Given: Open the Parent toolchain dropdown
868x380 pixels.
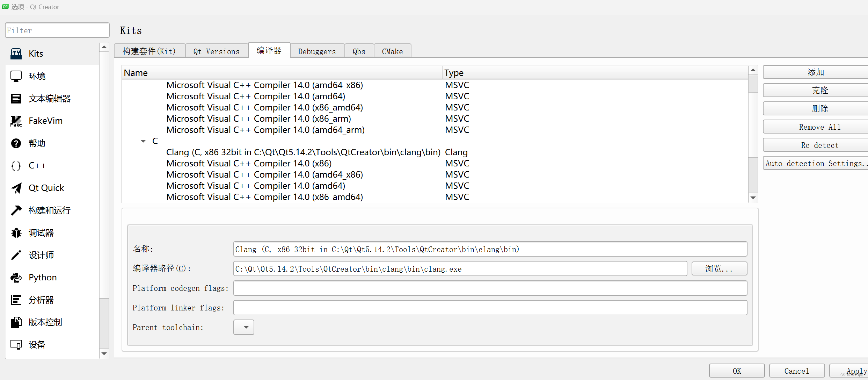Looking at the screenshot, I should click(243, 327).
